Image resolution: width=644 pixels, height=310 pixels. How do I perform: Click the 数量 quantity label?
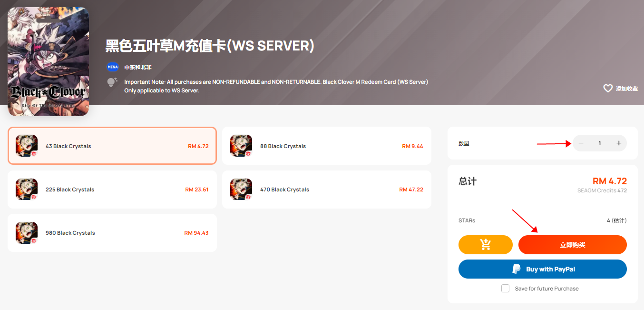pos(464,143)
